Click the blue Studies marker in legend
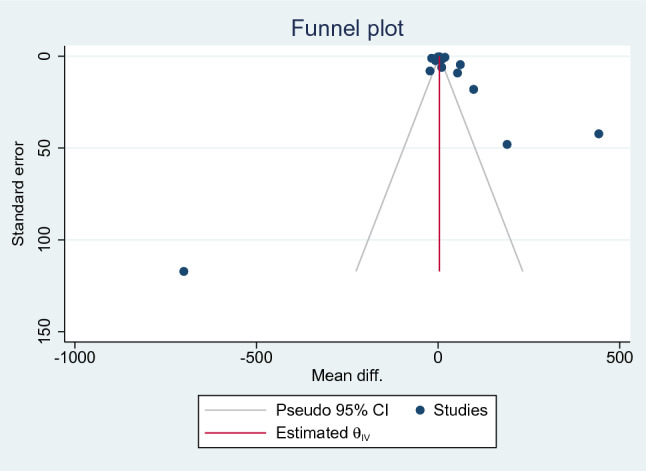Image resolution: width=646 pixels, height=471 pixels. tap(421, 409)
